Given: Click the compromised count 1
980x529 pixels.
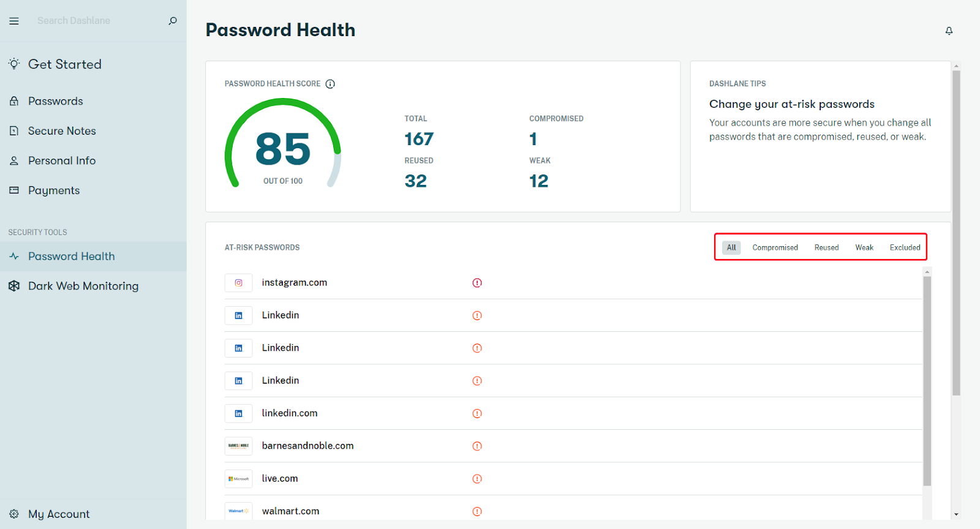Looking at the screenshot, I should coord(533,139).
